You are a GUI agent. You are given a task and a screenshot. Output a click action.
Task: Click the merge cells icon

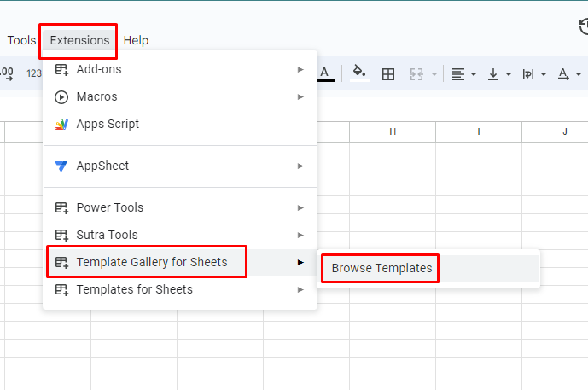pyautogui.click(x=416, y=74)
